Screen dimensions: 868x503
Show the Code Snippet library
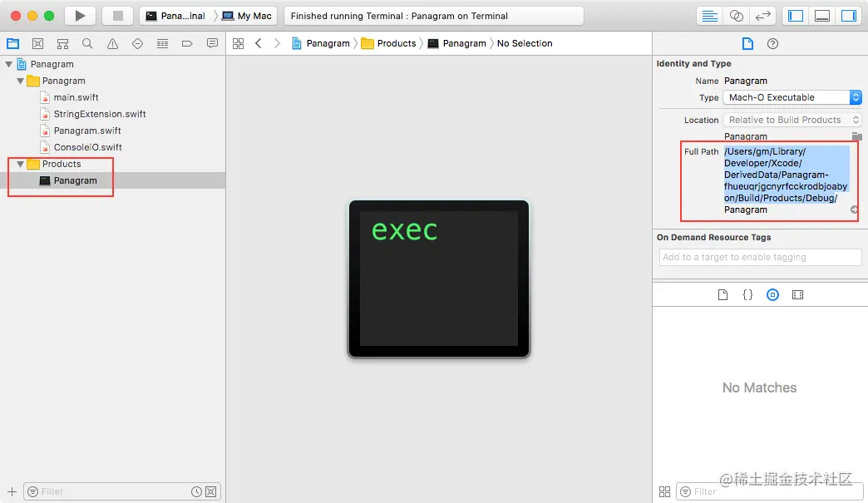pos(747,295)
